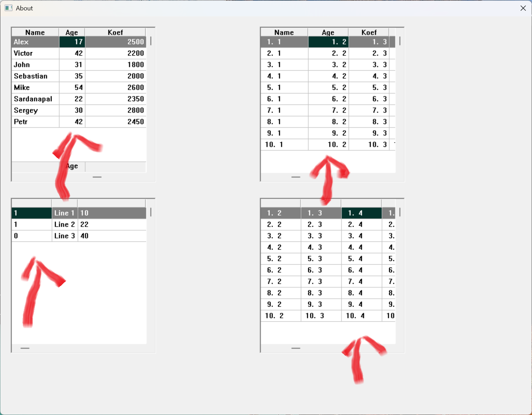Select the Mike name cell
The width and height of the screenshot is (532, 415).
(x=35, y=87)
